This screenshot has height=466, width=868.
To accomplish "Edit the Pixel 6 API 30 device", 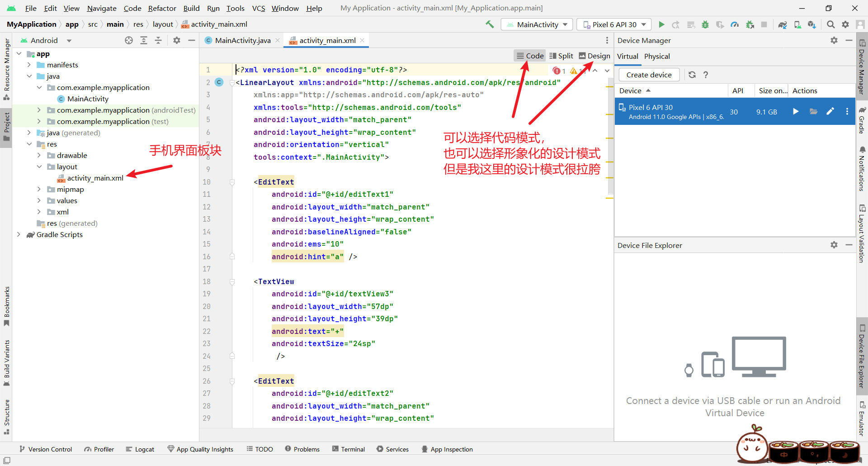I will tap(830, 111).
